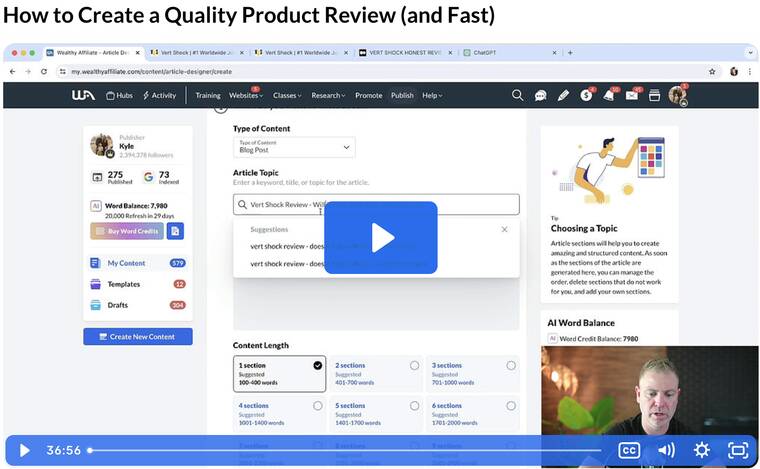Select the 3 sections radio option
The height and width of the screenshot is (469, 760).
coord(510,366)
